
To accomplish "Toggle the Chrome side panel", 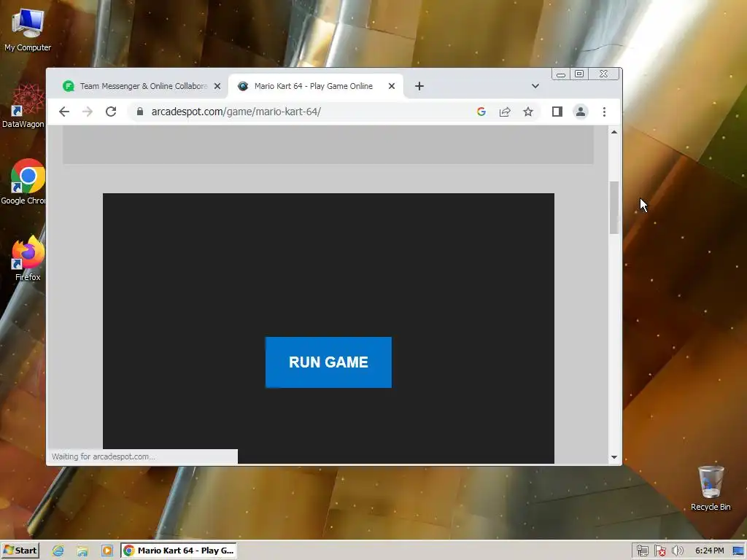I will 557,112.
